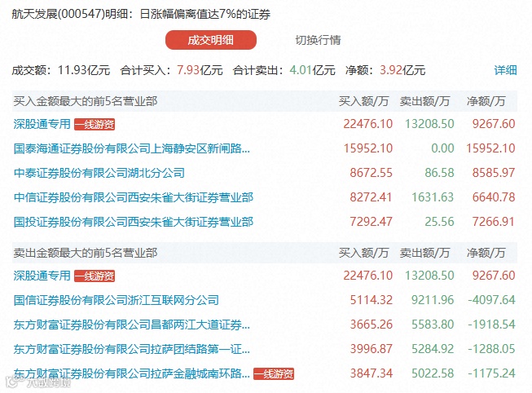Select net amount -1175.24 in last row
532x393 pixels.
(x=491, y=373)
